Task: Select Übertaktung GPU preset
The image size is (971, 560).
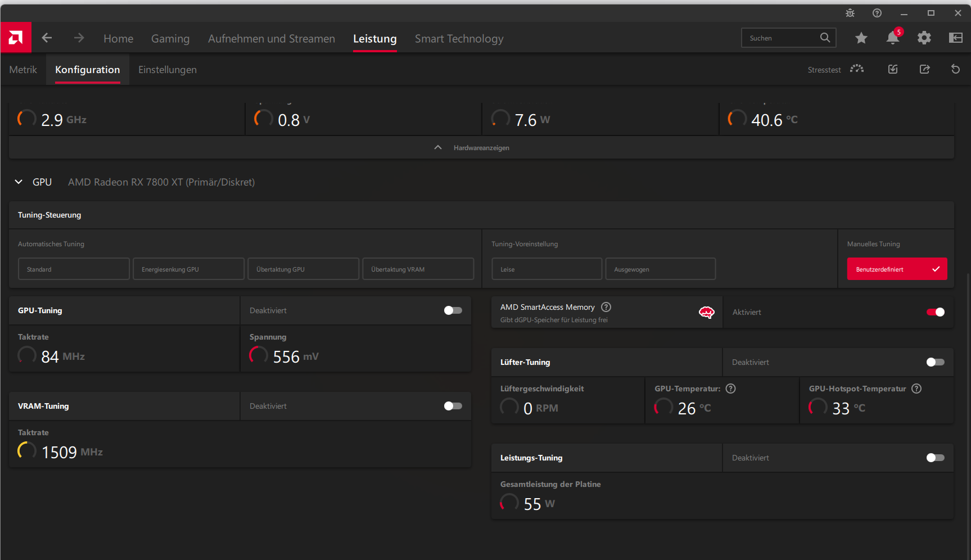Action: click(x=303, y=269)
